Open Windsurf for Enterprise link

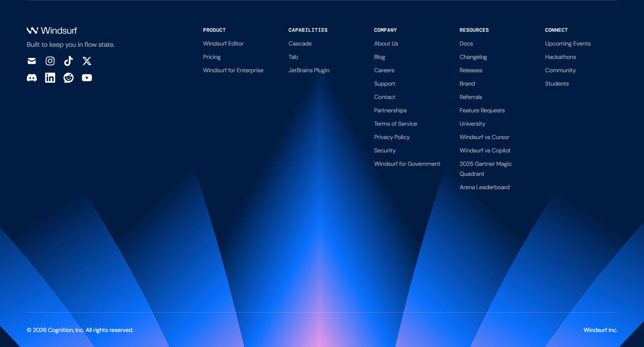click(233, 70)
